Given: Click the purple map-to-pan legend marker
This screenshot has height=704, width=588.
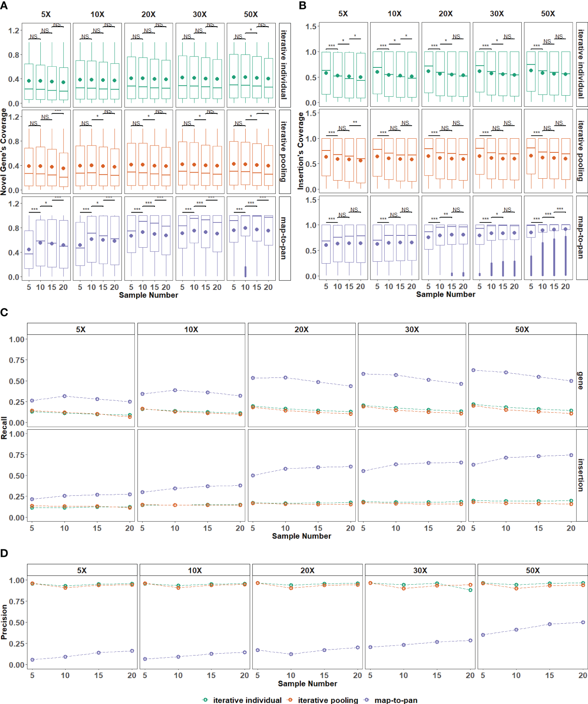Looking at the screenshot, I should [367, 700].
